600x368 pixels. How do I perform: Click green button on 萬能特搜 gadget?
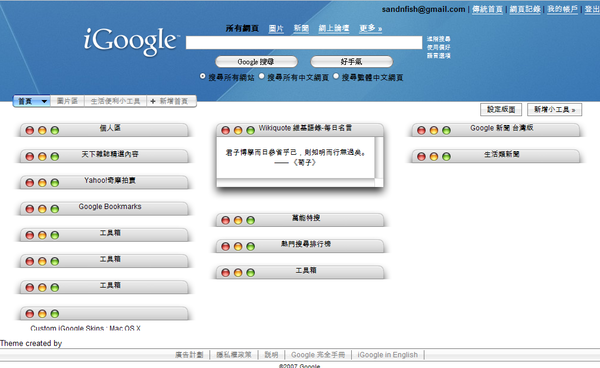point(251,220)
